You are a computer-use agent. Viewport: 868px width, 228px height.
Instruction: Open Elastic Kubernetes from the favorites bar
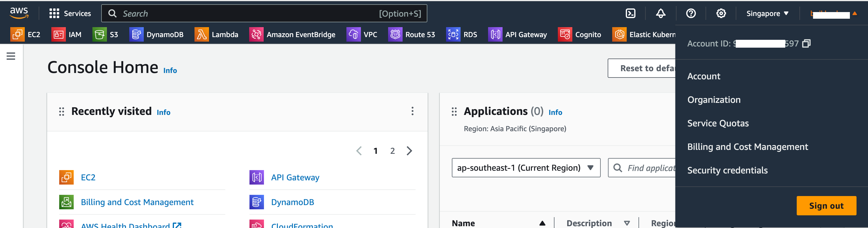click(x=644, y=34)
